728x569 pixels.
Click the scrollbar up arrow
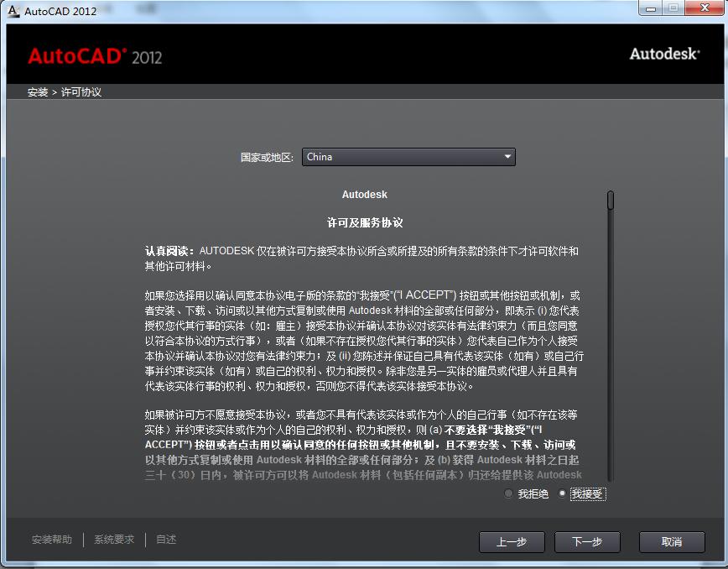tap(611, 191)
